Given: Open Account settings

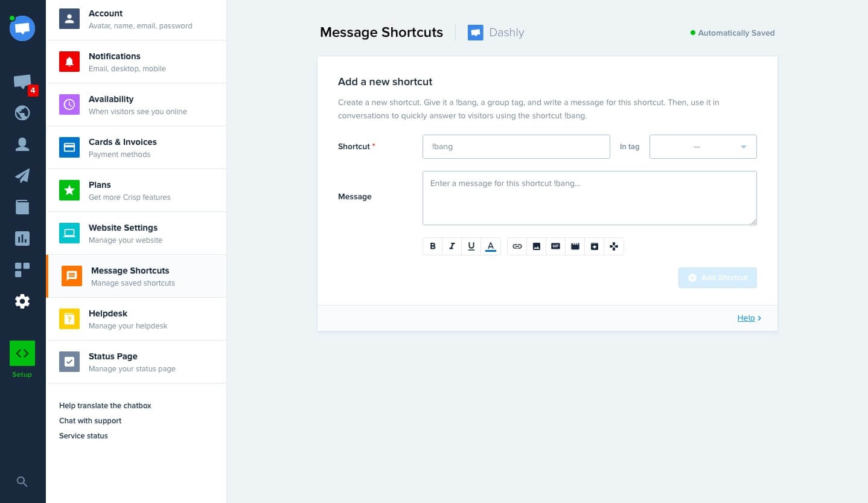Looking at the screenshot, I should point(136,19).
